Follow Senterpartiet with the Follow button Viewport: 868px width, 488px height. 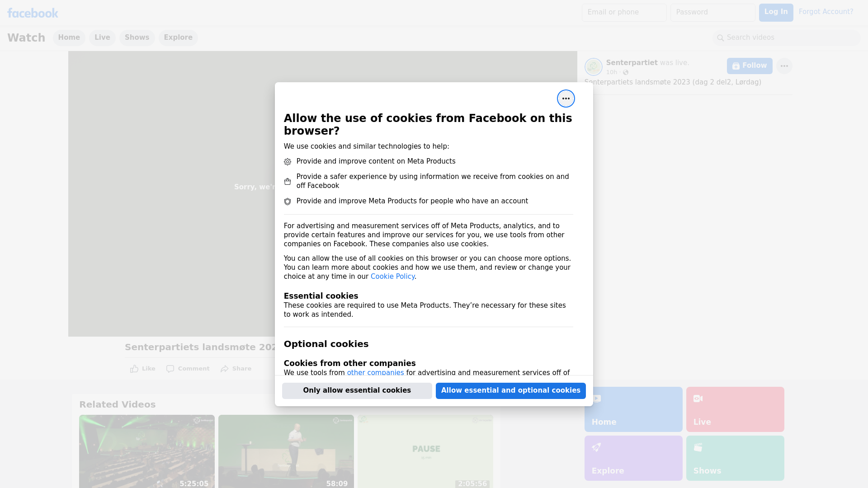pos(750,66)
